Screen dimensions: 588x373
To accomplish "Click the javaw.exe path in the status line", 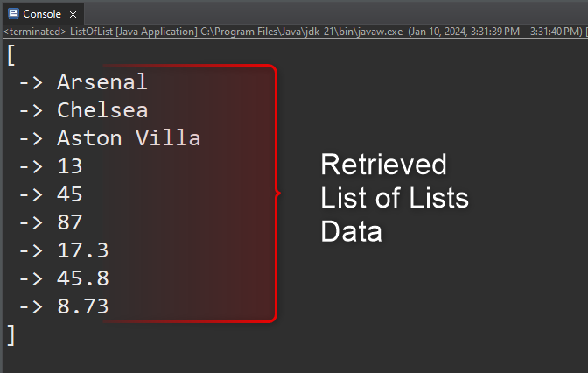I will pyautogui.click(x=302, y=32).
